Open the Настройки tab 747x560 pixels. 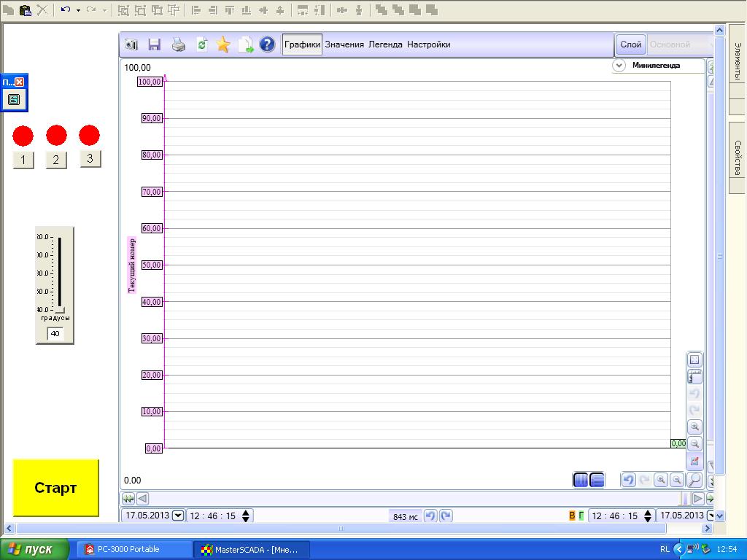(428, 44)
